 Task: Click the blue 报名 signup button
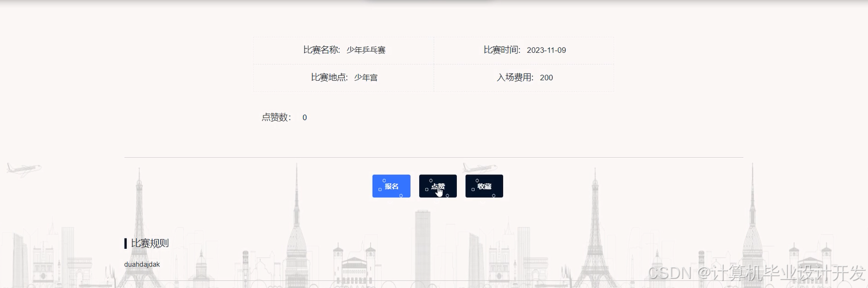point(391,186)
